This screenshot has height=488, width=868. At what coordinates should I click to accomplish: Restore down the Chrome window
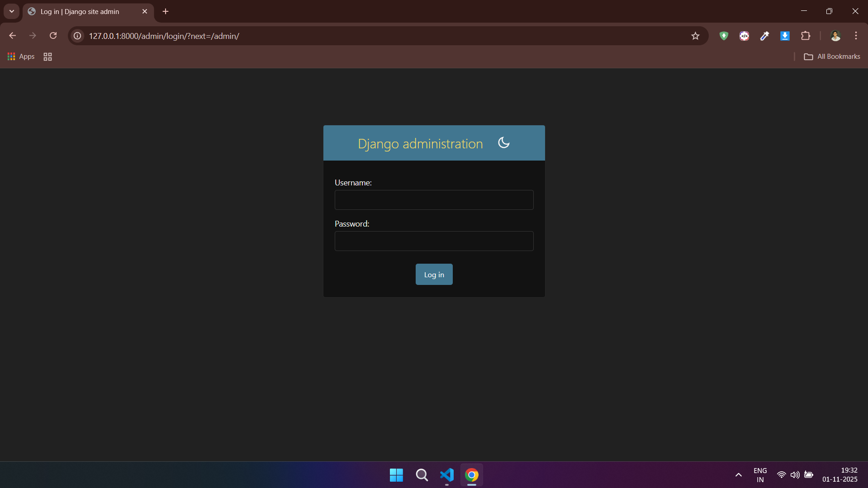point(829,11)
